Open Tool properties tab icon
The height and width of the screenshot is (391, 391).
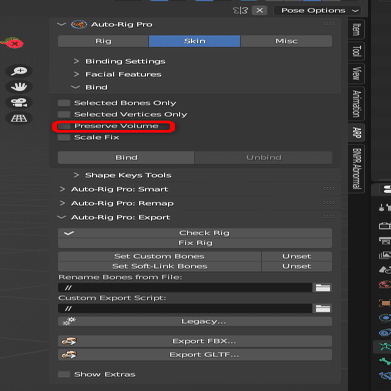point(385,208)
